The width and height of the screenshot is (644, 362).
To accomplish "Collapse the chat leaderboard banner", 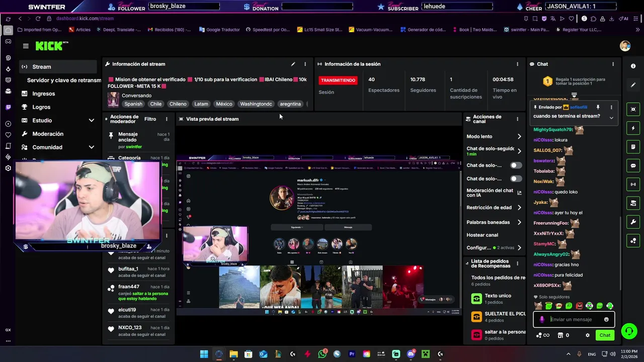I will 574,95.
